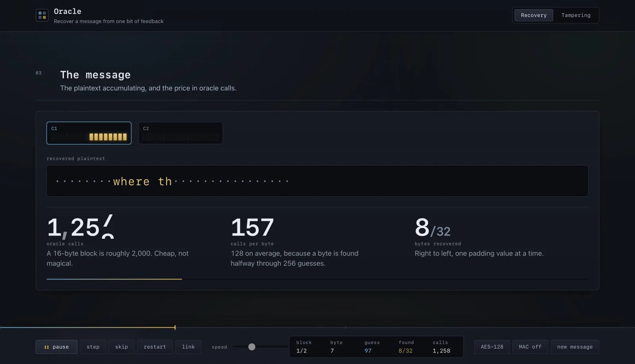This screenshot has height=364, width=635.
Task: Click the Oracle app logo icon
Action: pos(42,15)
